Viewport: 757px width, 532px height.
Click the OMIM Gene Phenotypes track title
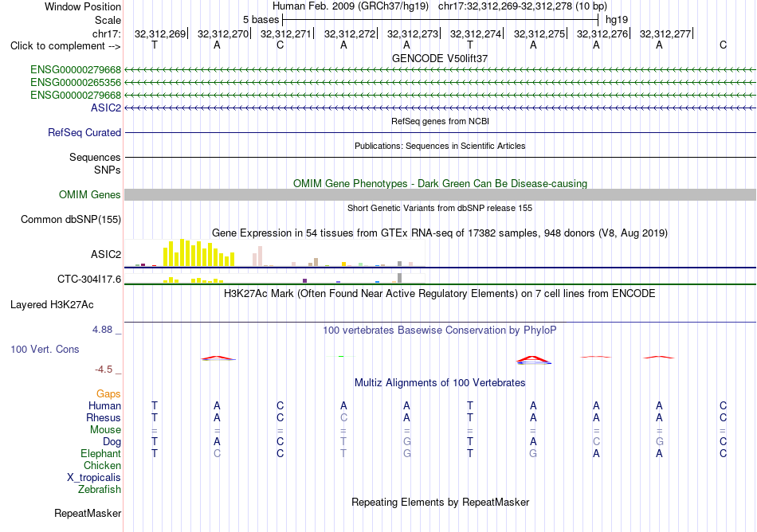(x=441, y=184)
